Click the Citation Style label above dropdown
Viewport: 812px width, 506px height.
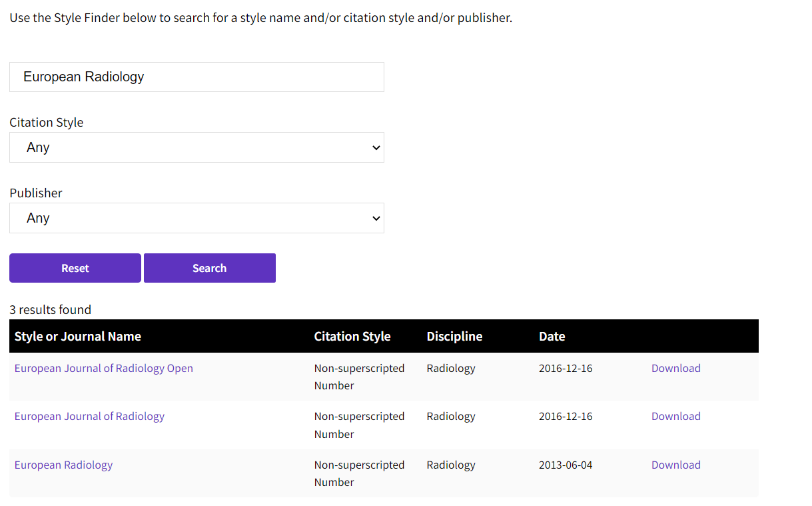point(47,122)
